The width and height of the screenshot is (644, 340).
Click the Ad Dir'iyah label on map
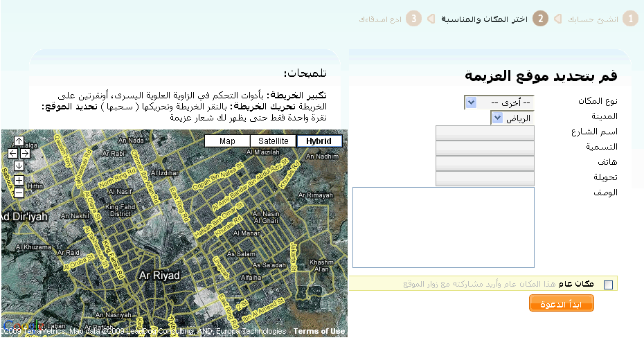tap(25, 217)
